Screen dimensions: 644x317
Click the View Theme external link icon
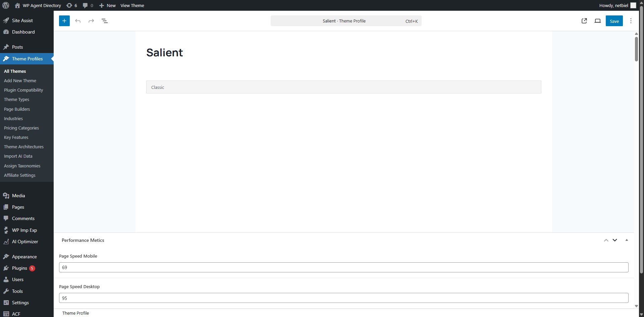[x=584, y=21]
